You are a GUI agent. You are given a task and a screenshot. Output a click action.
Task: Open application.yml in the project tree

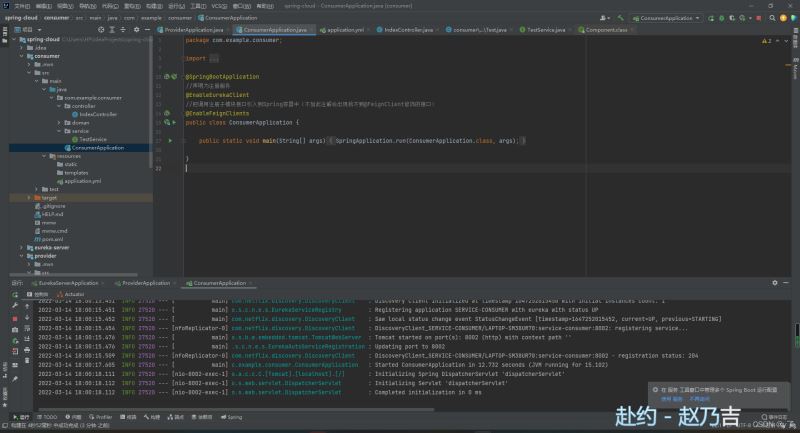coord(81,181)
